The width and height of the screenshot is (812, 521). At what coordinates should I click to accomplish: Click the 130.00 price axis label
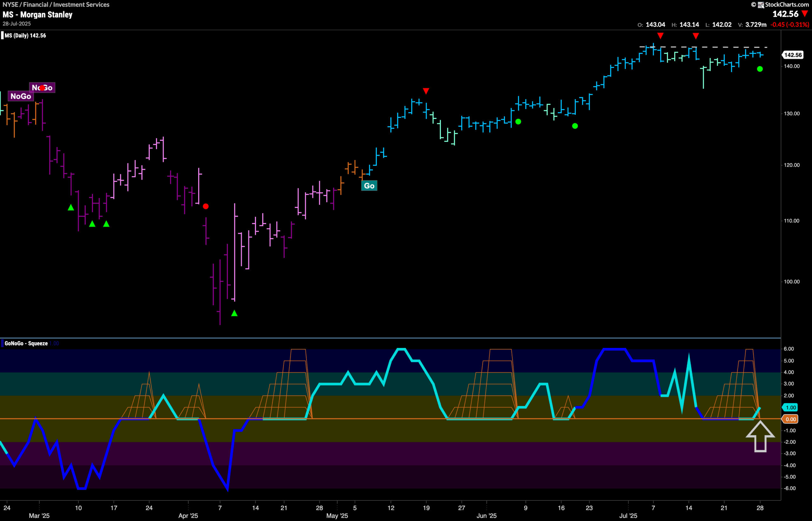click(792, 114)
